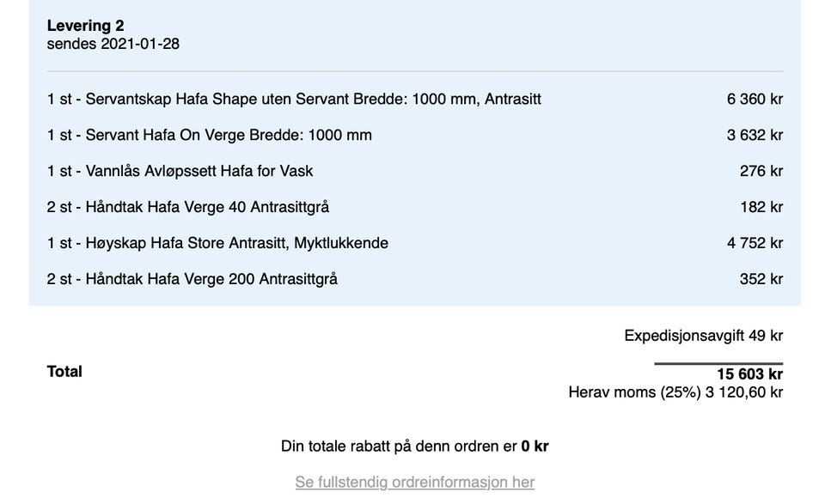This screenshot has height=504, width=825.
Task: Select the Håndtak Hafa Verge 200 item
Action: (192, 279)
